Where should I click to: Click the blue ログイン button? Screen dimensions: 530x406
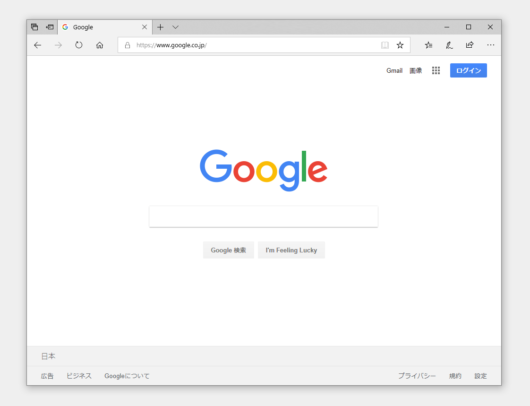468,70
